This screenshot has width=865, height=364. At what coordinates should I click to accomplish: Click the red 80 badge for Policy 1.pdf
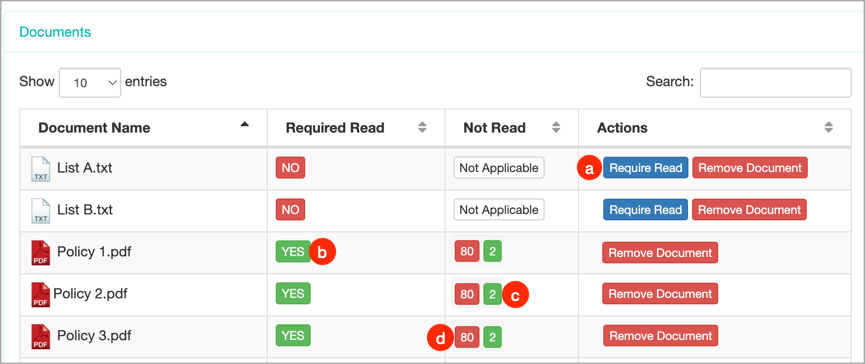pyautogui.click(x=467, y=252)
